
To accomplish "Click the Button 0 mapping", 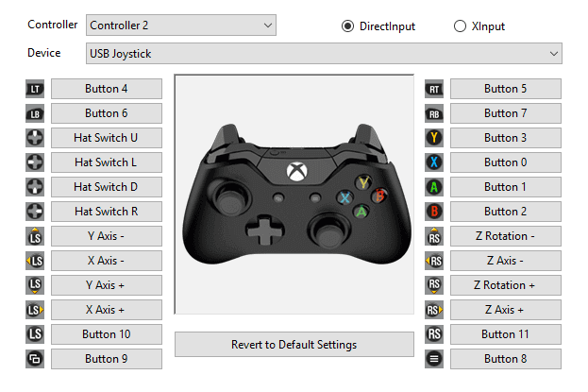I will click(506, 162).
